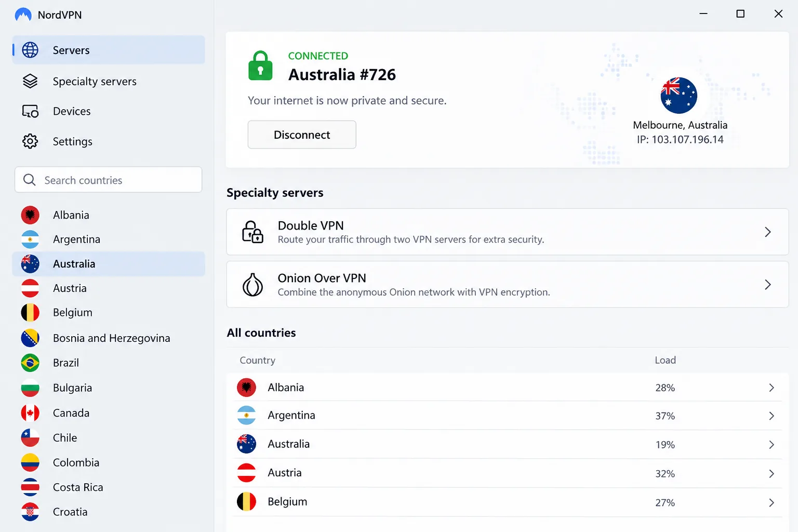Image resolution: width=798 pixels, height=532 pixels.
Task: Click Belgium flag in All countries table
Action: coord(246,501)
